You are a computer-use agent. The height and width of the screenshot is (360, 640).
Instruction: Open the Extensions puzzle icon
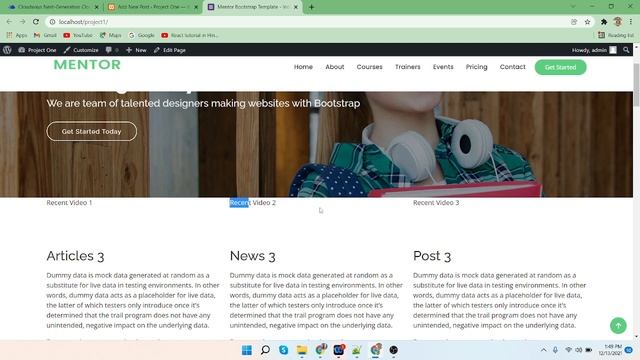click(604, 22)
